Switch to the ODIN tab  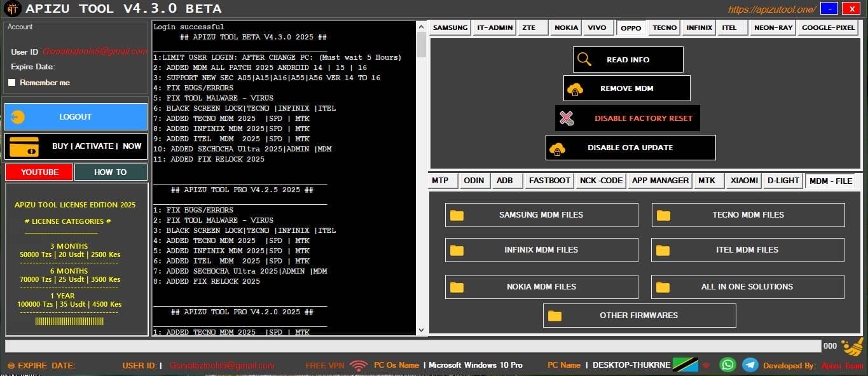click(x=474, y=181)
